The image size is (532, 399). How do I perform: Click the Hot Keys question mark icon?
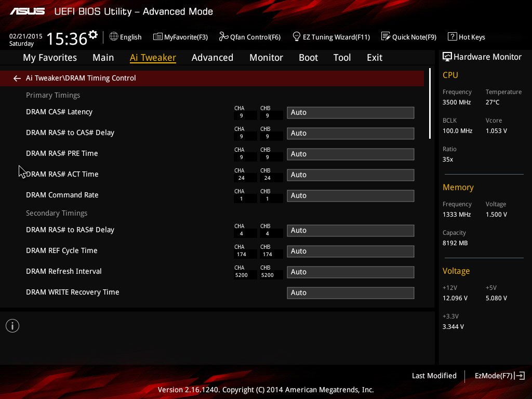[x=453, y=36]
